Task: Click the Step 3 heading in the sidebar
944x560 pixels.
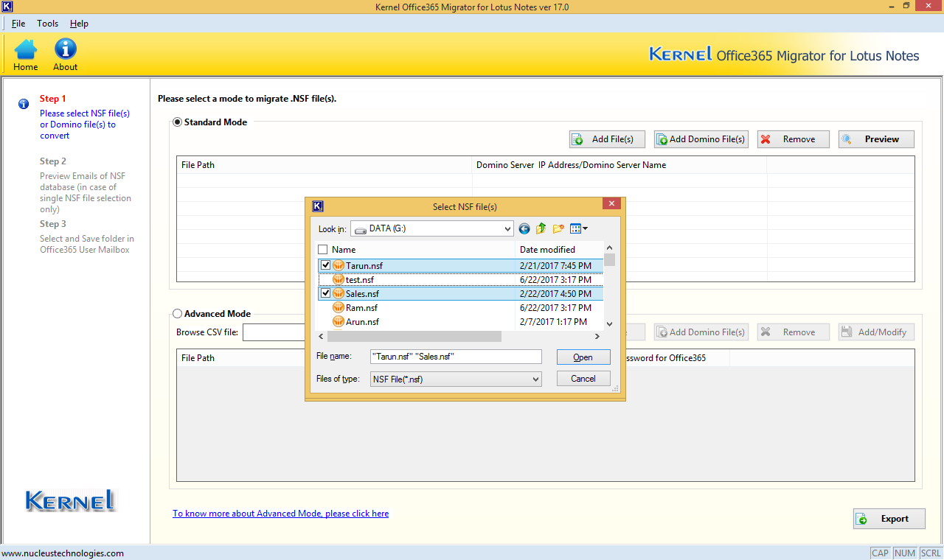Action: tap(53, 224)
